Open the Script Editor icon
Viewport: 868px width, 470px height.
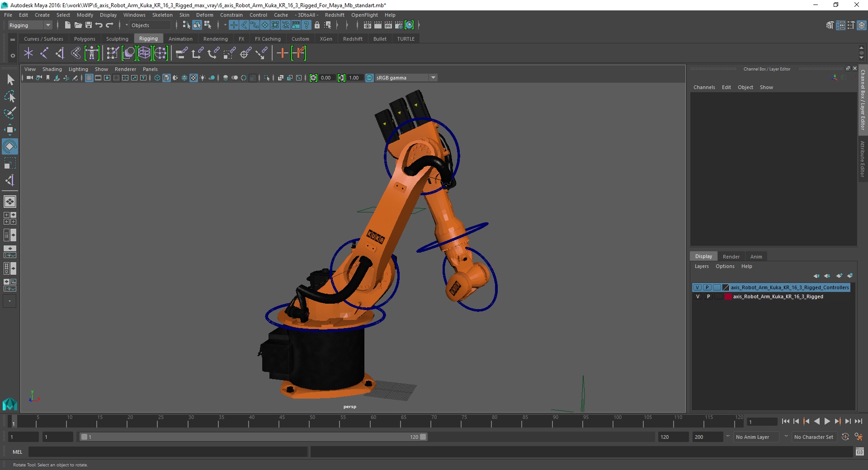pyautogui.click(x=860, y=452)
